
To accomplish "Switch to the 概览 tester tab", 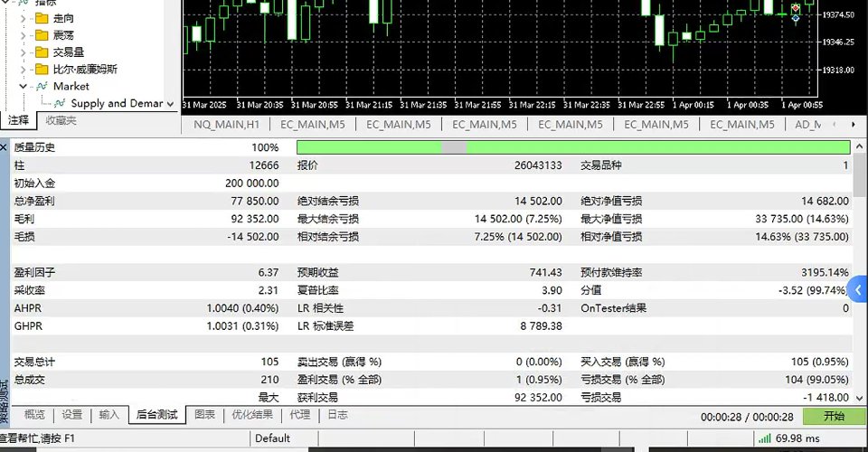I will pos(34,414).
